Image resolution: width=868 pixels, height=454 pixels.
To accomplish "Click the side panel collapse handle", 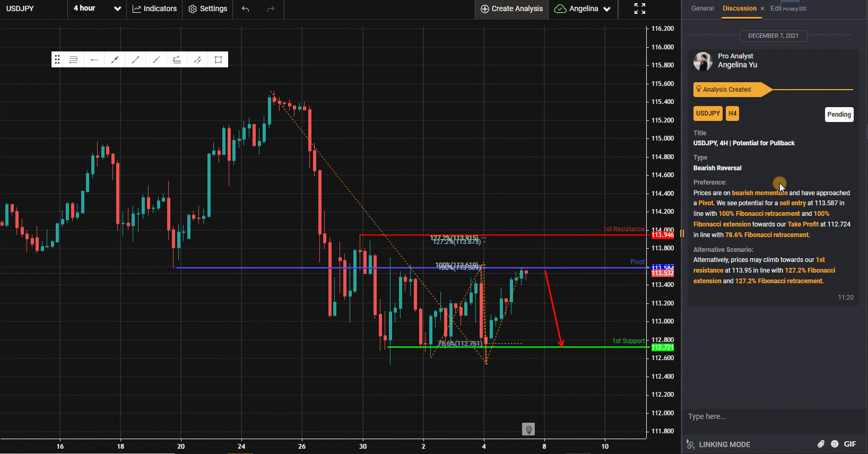I will coord(682,233).
